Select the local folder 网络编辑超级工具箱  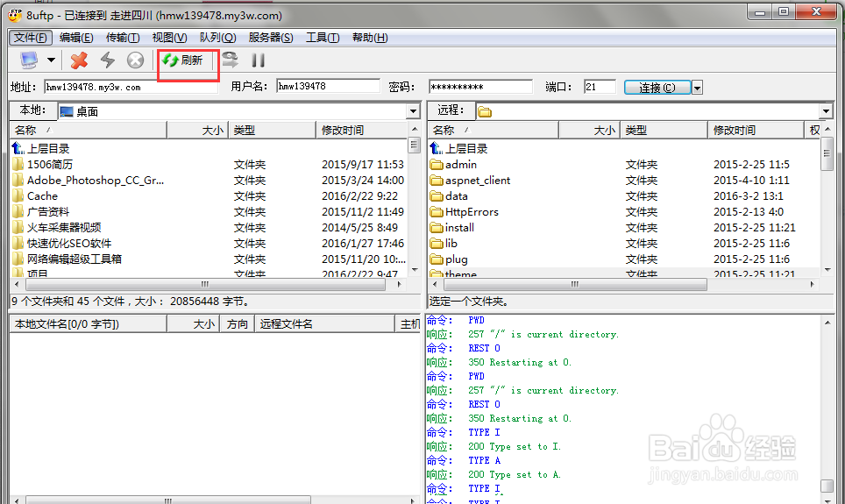[x=74, y=259]
